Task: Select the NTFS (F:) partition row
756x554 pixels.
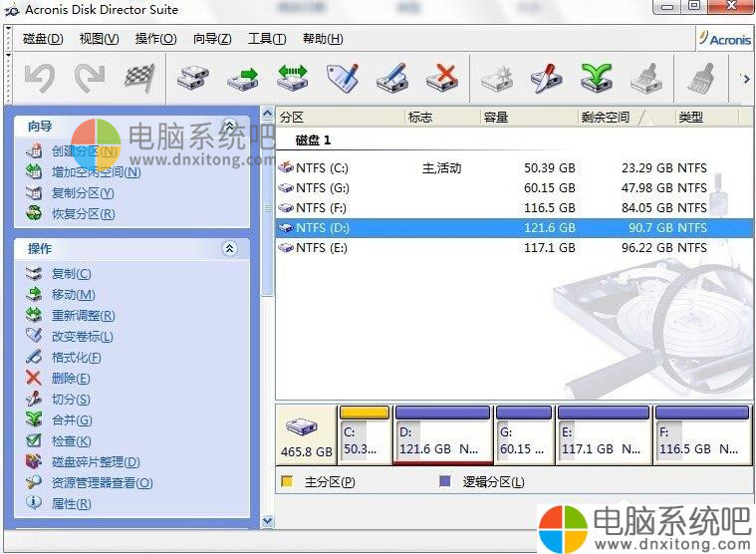Action: (514, 208)
